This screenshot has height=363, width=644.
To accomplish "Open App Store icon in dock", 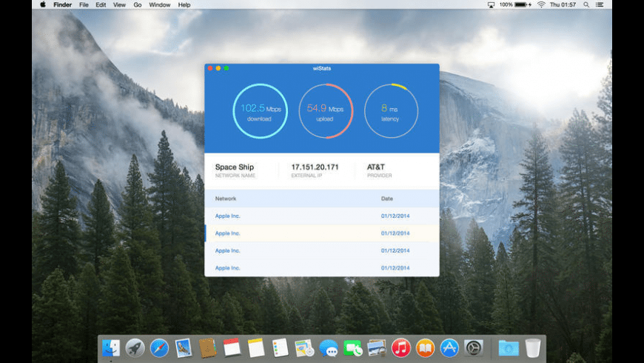I will tap(449, 347).
